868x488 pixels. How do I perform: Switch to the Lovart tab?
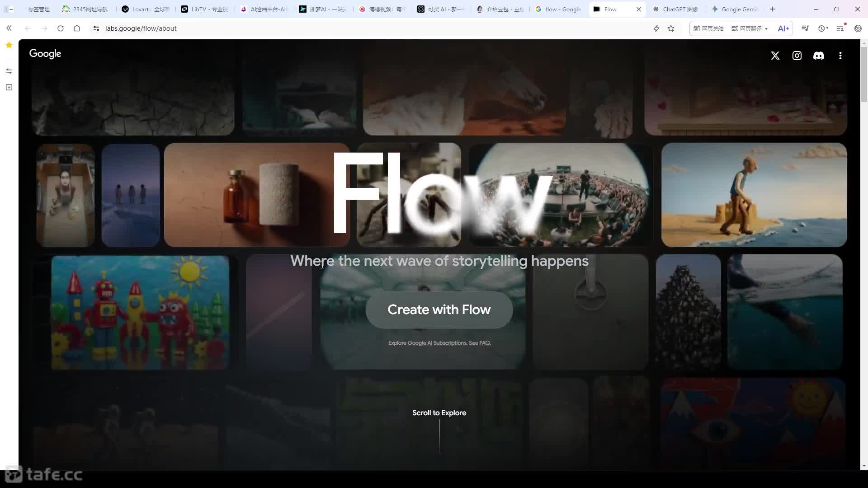[146, 9]
